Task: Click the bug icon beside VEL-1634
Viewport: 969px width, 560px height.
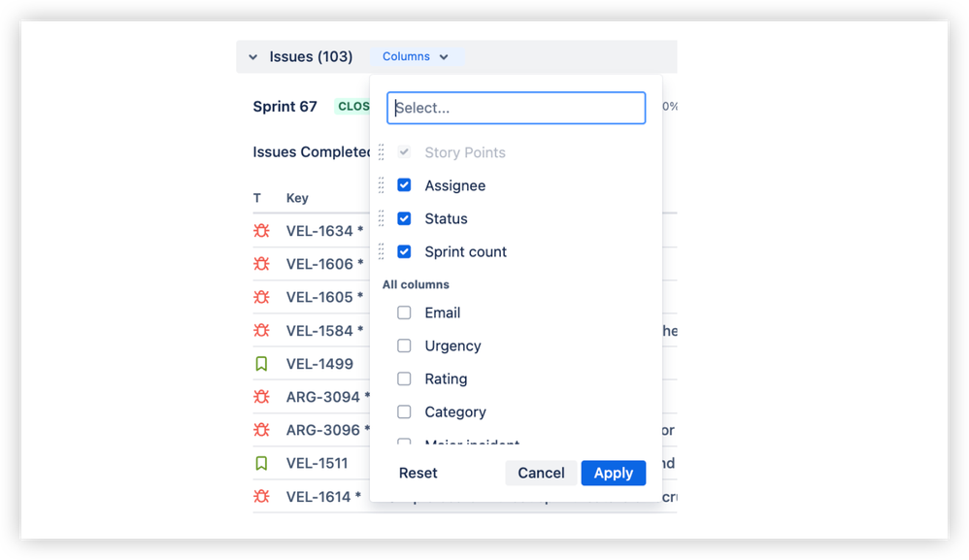Action: pos(260,231)
